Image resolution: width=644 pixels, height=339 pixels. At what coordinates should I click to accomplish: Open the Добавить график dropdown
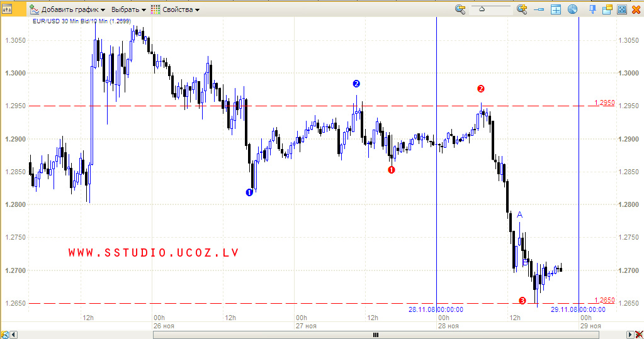coord(68,9)
